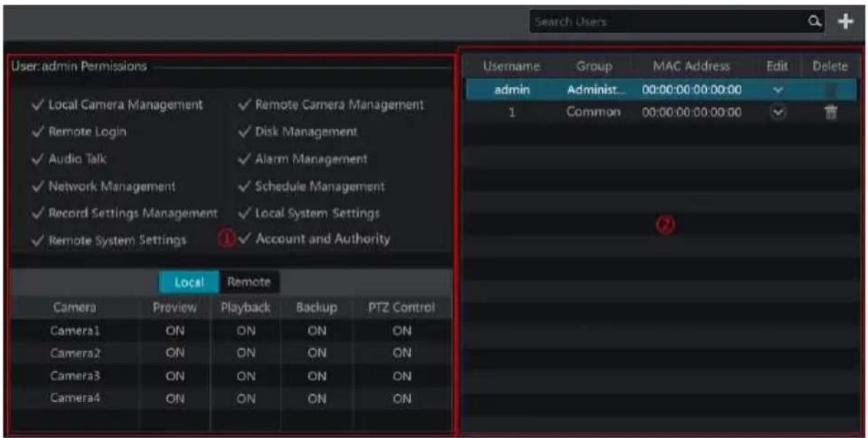Toggle Camera3 Preview ON value
This screenshot has height=438, width=868.
coord(175,375)
